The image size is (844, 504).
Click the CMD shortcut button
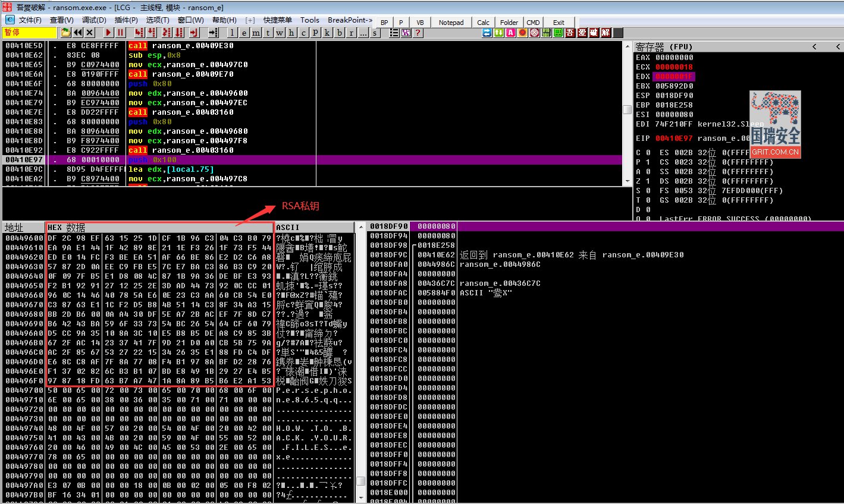coord(533,22)
